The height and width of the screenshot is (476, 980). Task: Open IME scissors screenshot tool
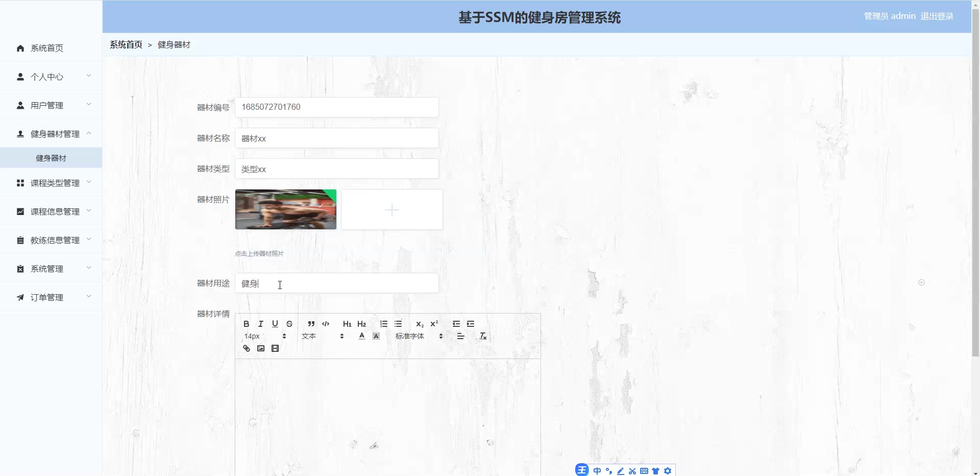tap(632, 471)
